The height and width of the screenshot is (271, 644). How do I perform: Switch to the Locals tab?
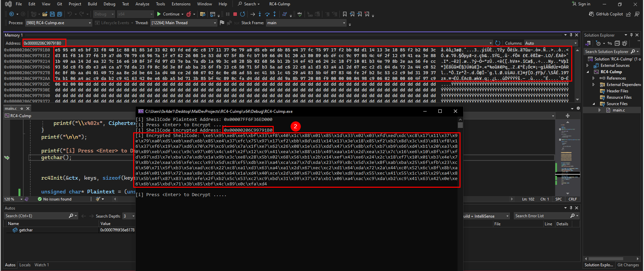coord(25,265)
